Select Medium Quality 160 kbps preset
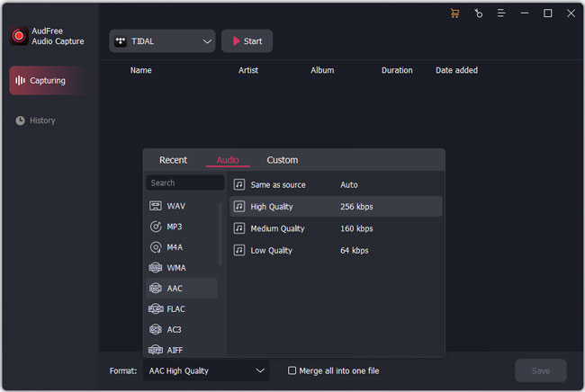Viewport: 585px width, 392px height. pos(336,228)
